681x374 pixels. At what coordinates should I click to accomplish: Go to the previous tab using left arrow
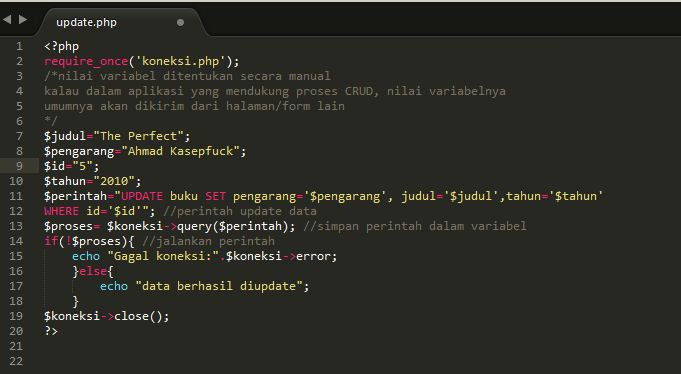(x=7, y=20)
